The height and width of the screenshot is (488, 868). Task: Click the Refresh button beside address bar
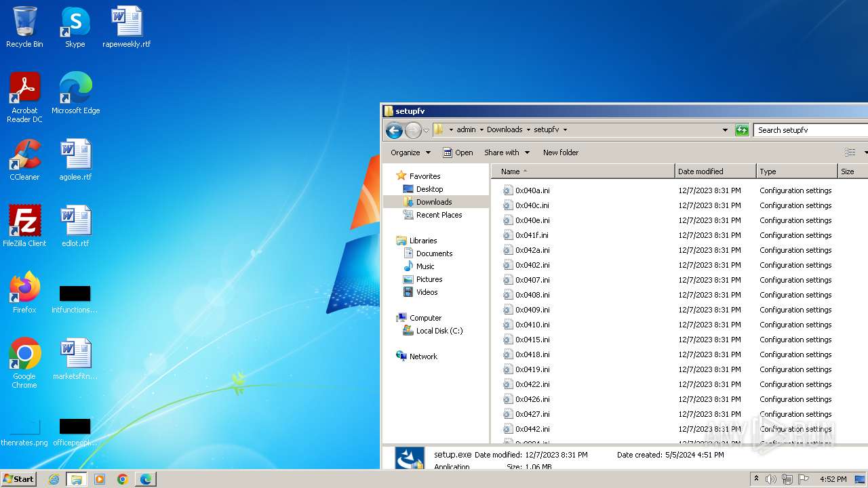pos(742,130)
